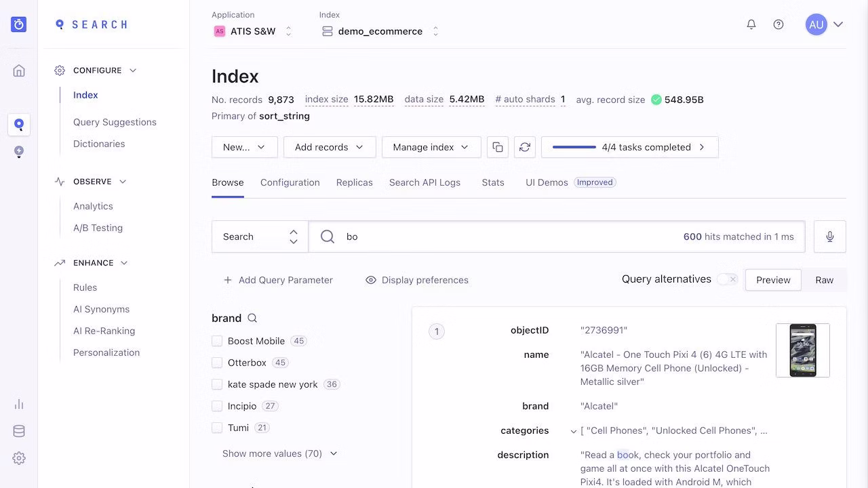Open the Manage index dropdown
The width and height of the screenshot is (868, 488).
[x=431, y=146]
